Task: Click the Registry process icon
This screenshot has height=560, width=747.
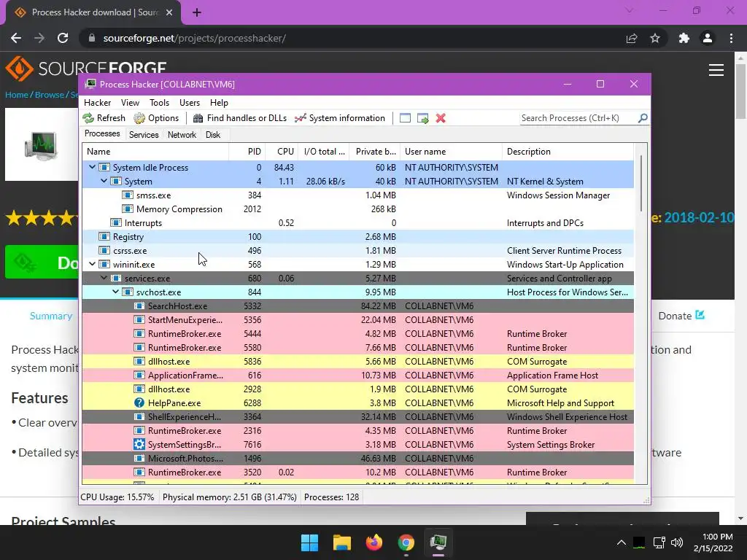Action: (104, 237)
